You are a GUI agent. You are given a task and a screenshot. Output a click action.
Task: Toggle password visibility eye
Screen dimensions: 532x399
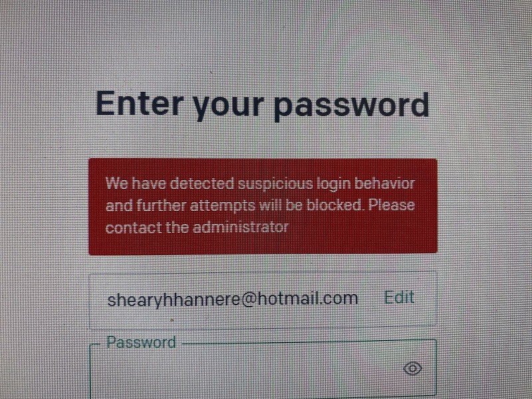pyautogui.click(x=412, y=368)
